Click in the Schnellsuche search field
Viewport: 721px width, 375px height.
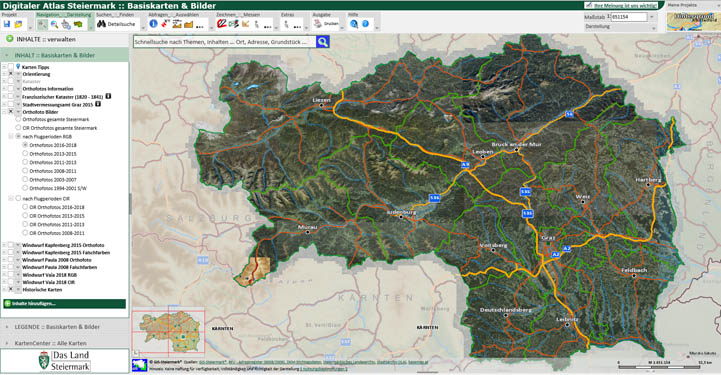224,42
